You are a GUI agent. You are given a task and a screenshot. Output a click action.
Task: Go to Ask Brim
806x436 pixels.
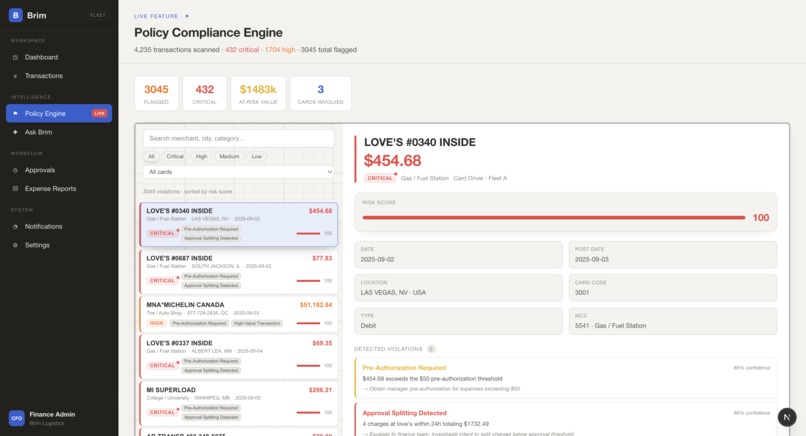click(59, 132)
